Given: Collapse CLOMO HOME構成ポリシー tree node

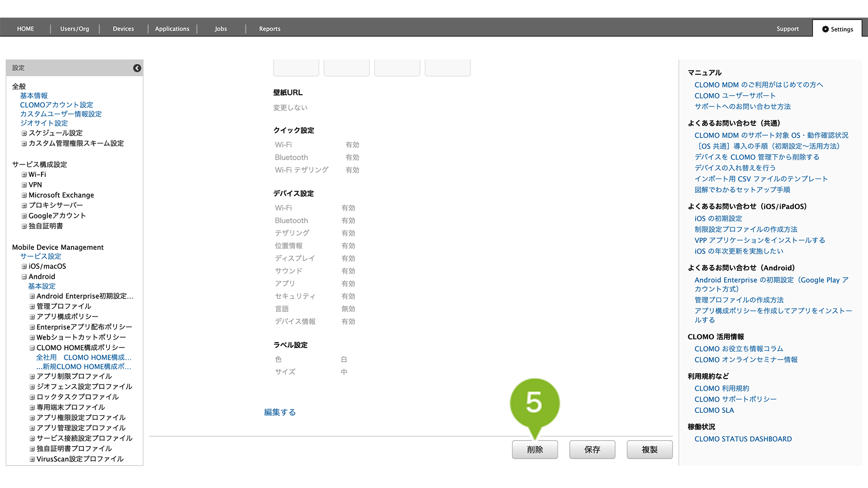Looking at the screenshot, I should tap(32, 348).
